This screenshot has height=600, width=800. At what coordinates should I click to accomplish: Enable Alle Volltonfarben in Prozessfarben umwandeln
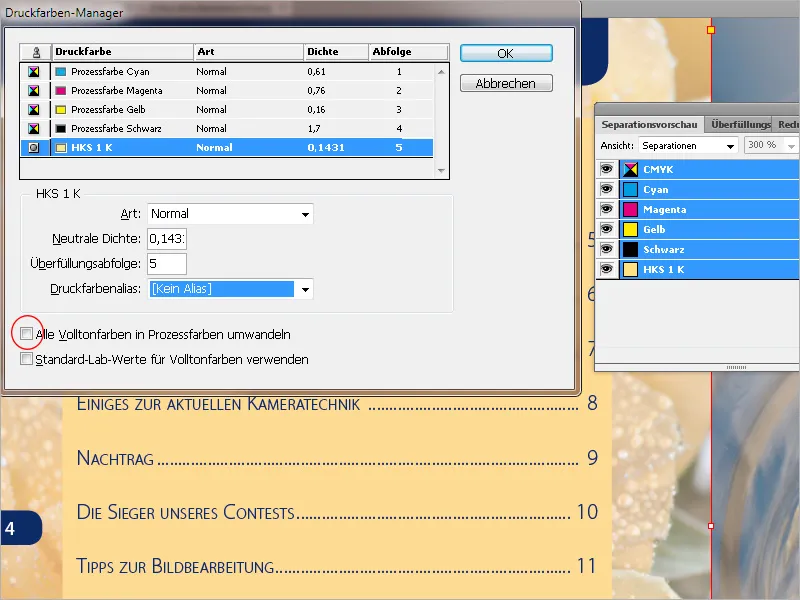point(26,334)
